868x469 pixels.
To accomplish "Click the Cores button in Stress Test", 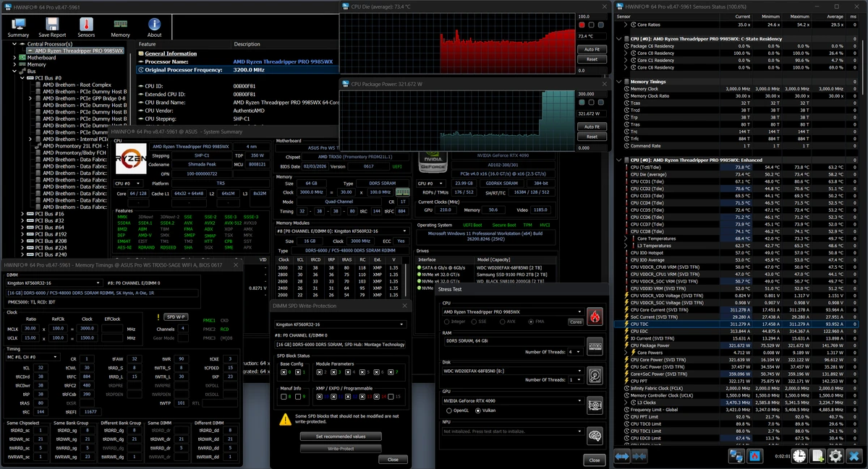I will click(576, 322).
